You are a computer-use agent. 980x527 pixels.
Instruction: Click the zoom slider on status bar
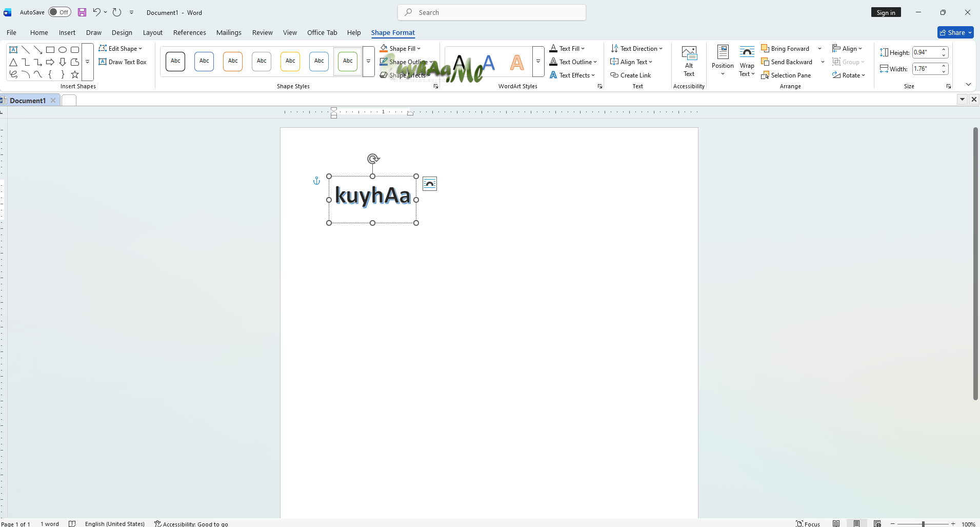click(923, 524)
